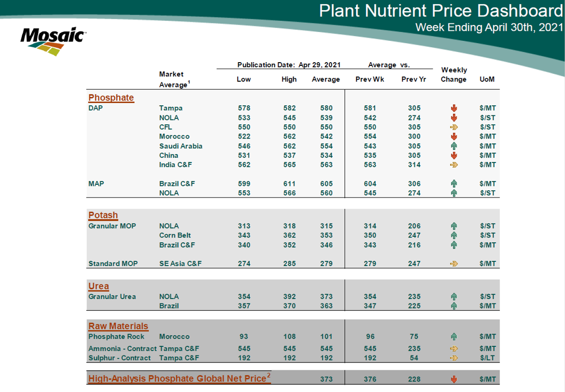Open the Raw Materials section heading
565x392 pixels.
pyautogui.click(x=118, y=326)
